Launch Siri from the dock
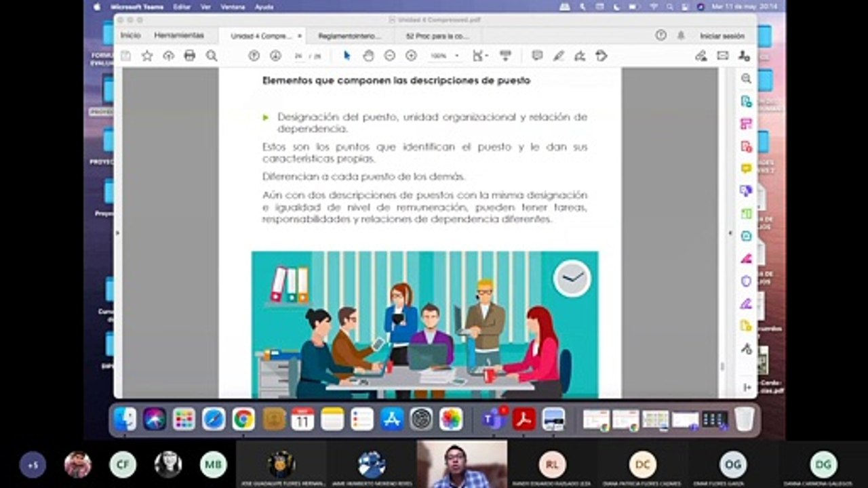The width and height of the screenshot is (868, 488). [155, 419]
